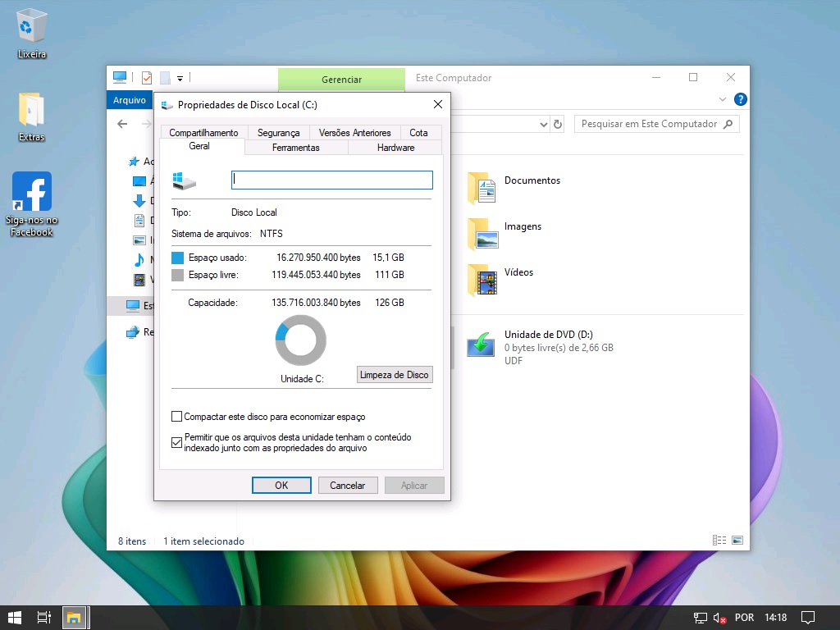Open the Lixeira recycle bin icon
The image size is (840, 630).
click(x=32, y=33)
